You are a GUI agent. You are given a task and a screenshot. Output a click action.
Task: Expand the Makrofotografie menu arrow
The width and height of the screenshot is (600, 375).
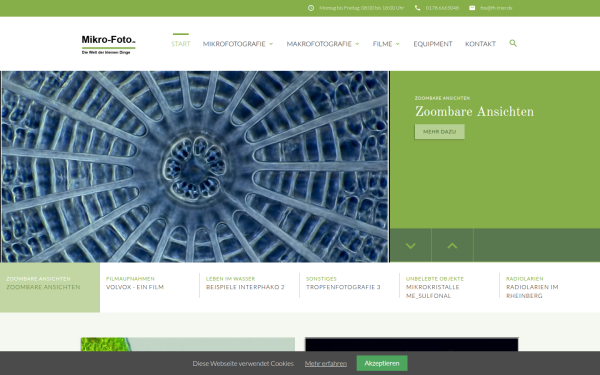click(x=357, y=44)
